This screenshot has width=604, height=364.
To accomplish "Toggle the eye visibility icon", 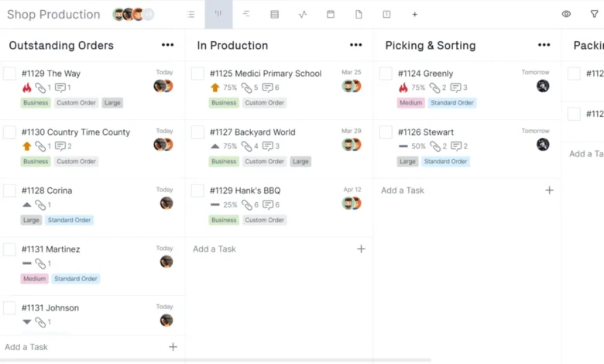I will point(566,14).
